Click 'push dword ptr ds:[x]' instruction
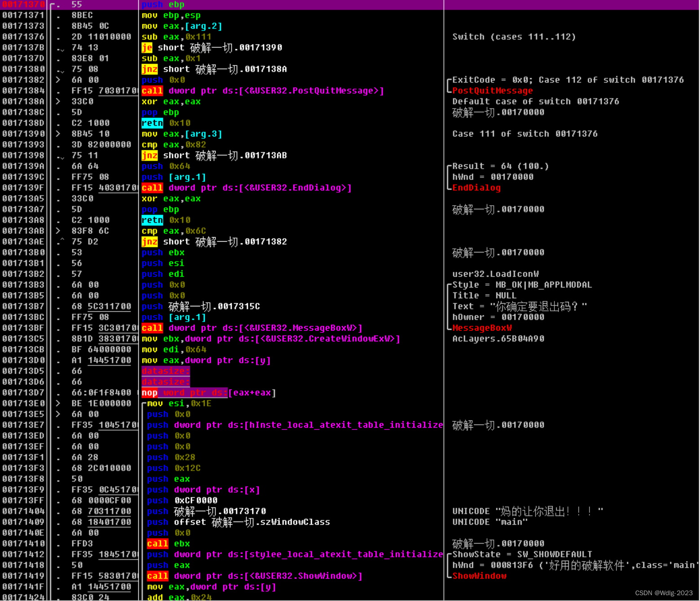The image size is (700, 601). pyautogui.click(x=204, y=490)
